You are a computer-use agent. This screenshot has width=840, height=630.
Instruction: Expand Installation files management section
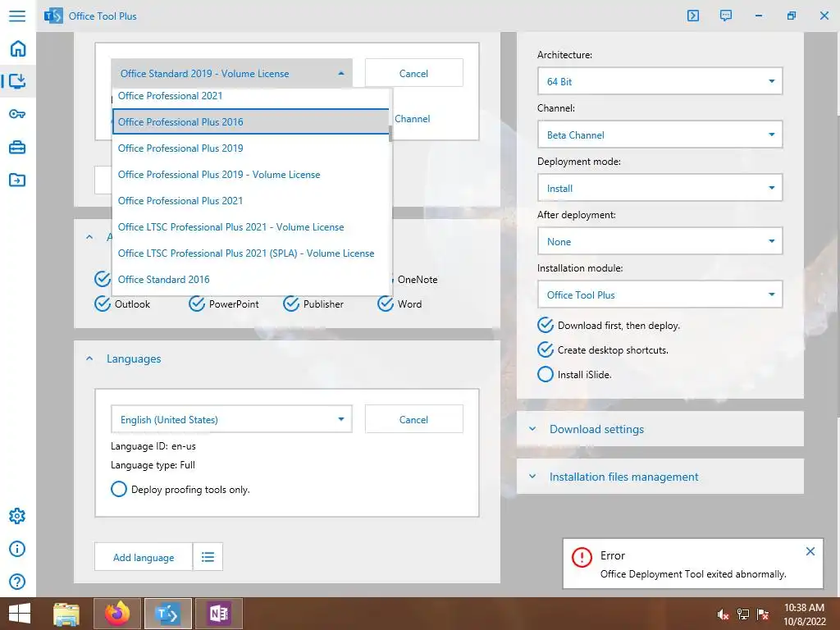click(660, 477)
